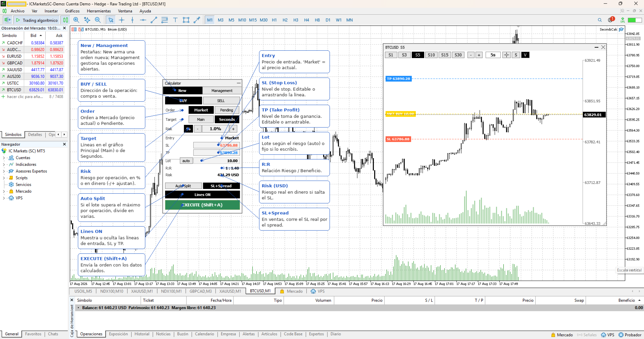Minimize the BTCUSD S5 seconds window
Screen dimensions: 644x339
(x=596, y=47)
